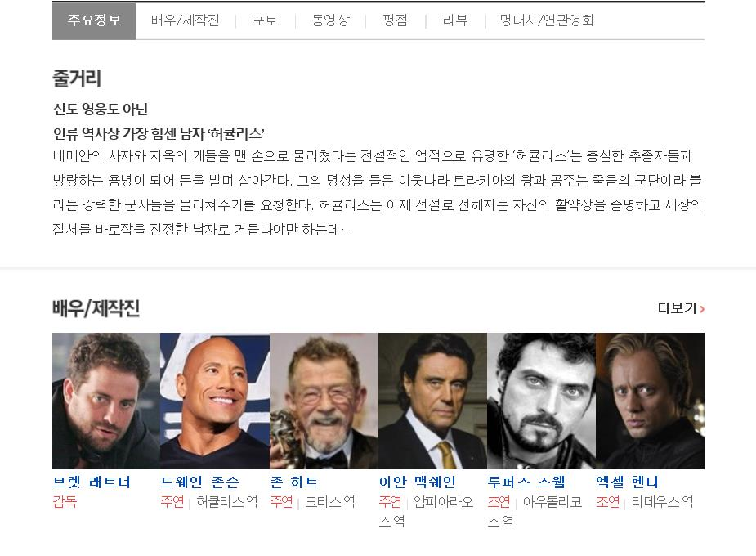Select the 포토 tab
Viewport: 756px width, 556px height.
coord(265,20)
